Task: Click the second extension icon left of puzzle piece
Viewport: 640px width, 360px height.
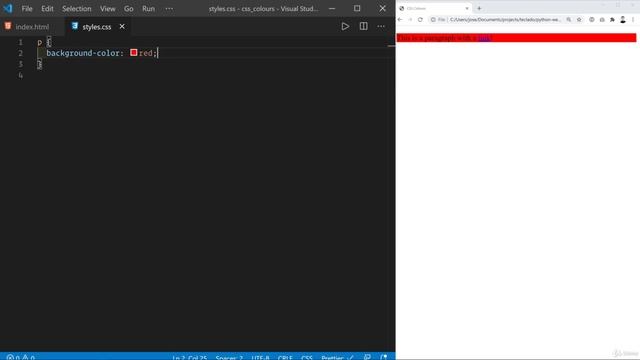Action: click(602, 20)
